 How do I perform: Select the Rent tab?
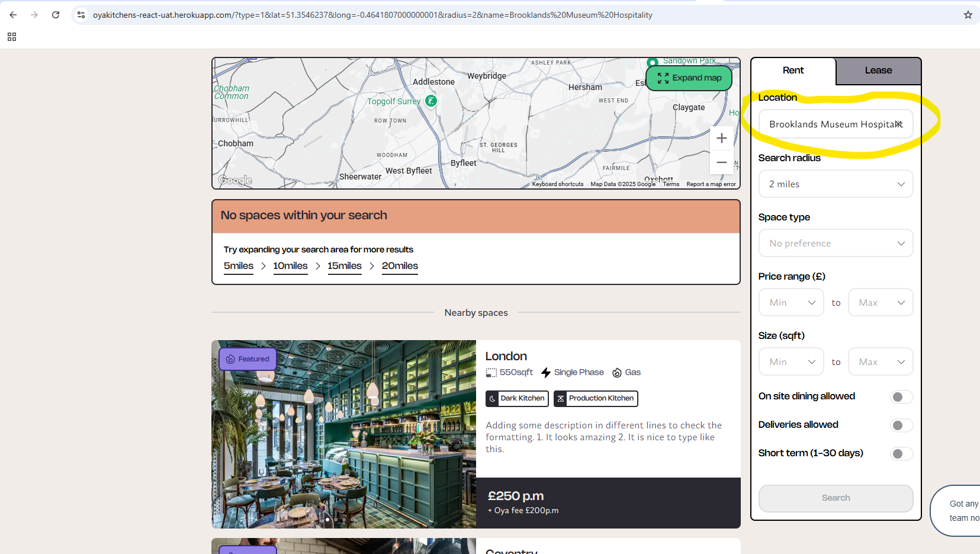pos(793,71)
